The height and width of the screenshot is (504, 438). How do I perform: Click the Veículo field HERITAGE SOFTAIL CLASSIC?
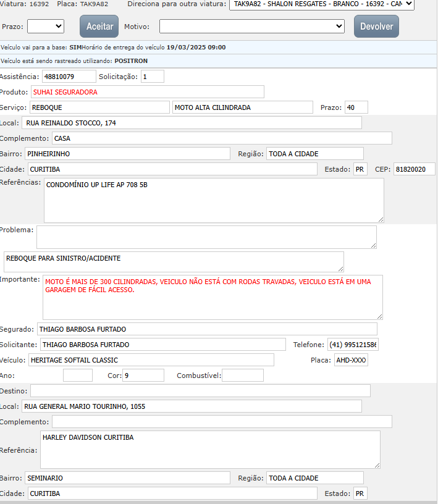[x=151, y=360]
